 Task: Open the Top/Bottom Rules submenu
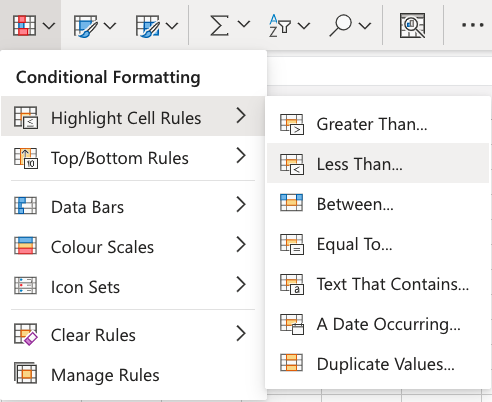click(x=133, y=158)
